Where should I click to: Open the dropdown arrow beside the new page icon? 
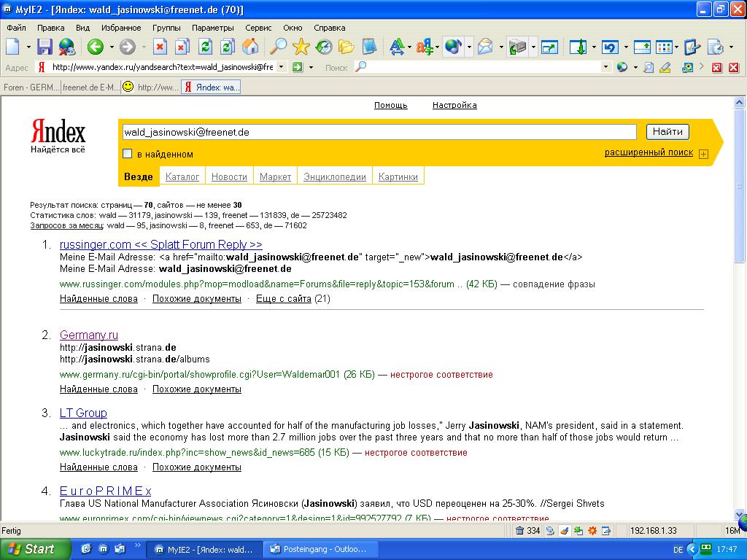point(28,47)
